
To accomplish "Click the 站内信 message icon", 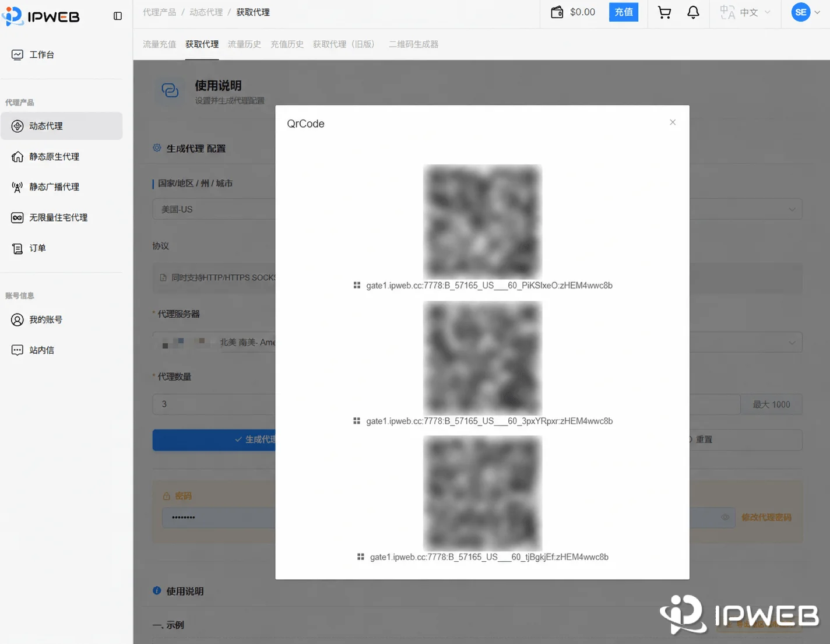I will [x=17, y=350].
